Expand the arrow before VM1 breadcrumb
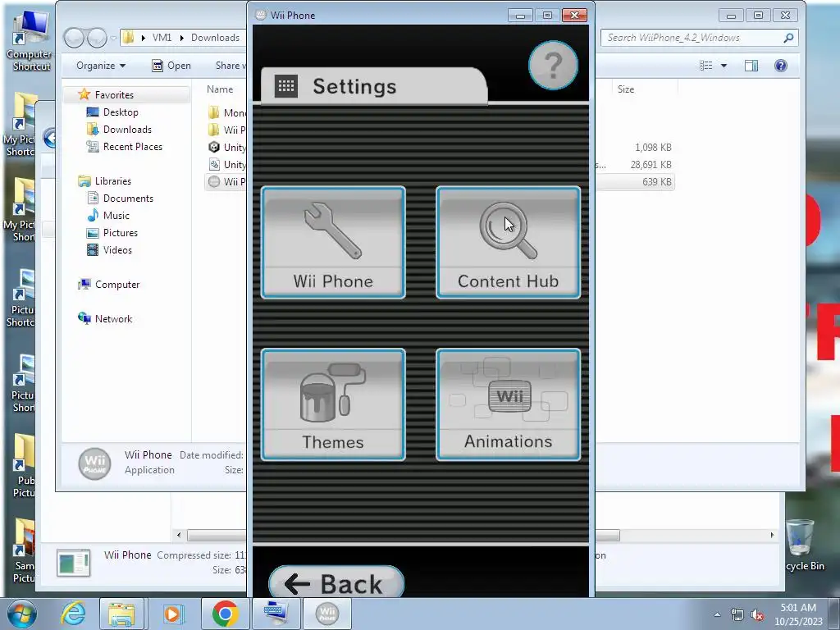The width and height of the screenshot is (840, 630). (144, 38)
